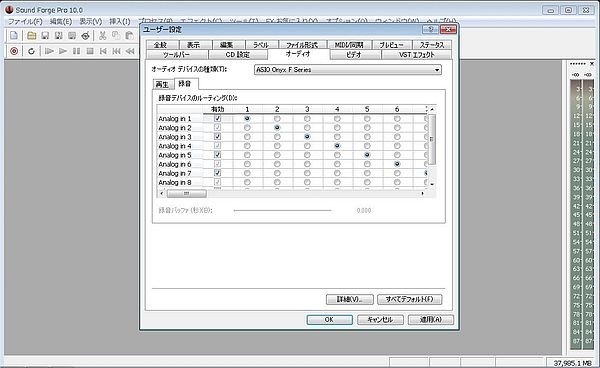Switch to the 全般 tab
Screen dimensions: 600x368
[161, 45]
